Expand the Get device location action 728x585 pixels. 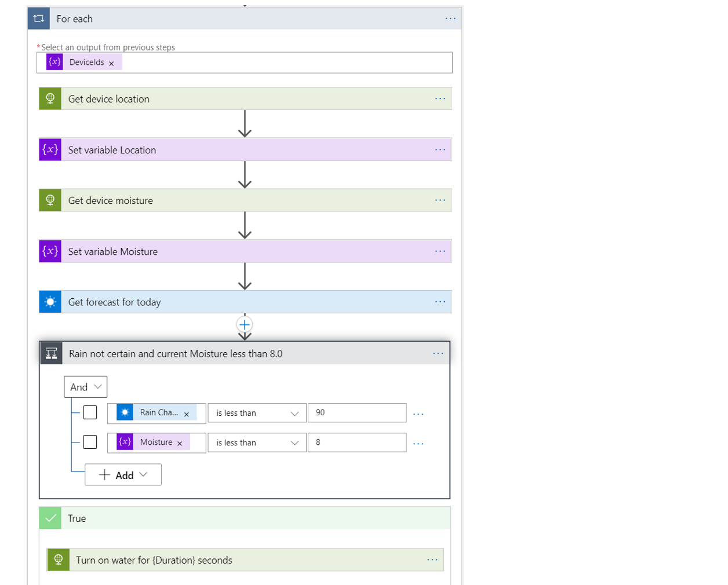pyautogui.click(x=245, y=98)
